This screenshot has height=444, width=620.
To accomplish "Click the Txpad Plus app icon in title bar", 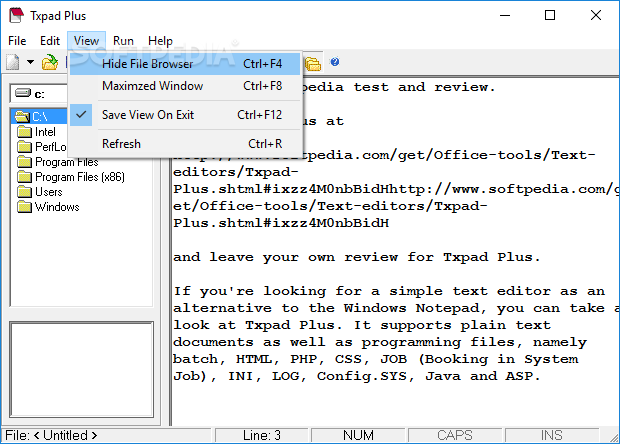I will (x=16, y=15).
